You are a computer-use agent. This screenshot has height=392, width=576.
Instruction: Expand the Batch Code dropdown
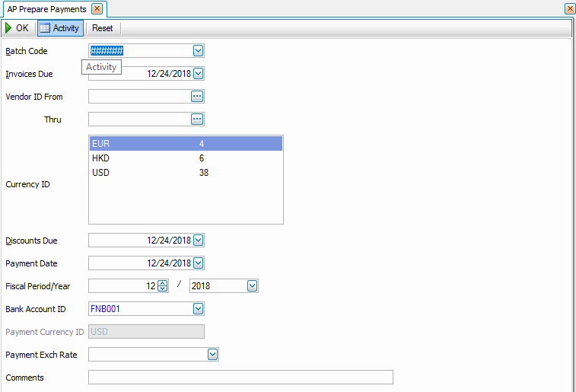(198, 51)
